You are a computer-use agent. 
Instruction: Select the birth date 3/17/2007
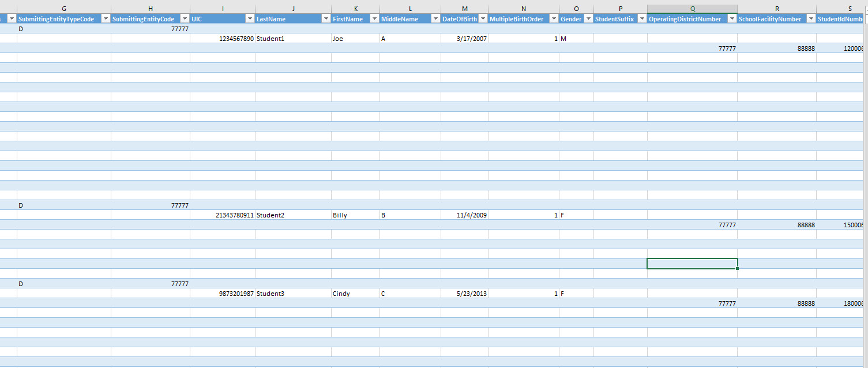(x=464, y=39)
